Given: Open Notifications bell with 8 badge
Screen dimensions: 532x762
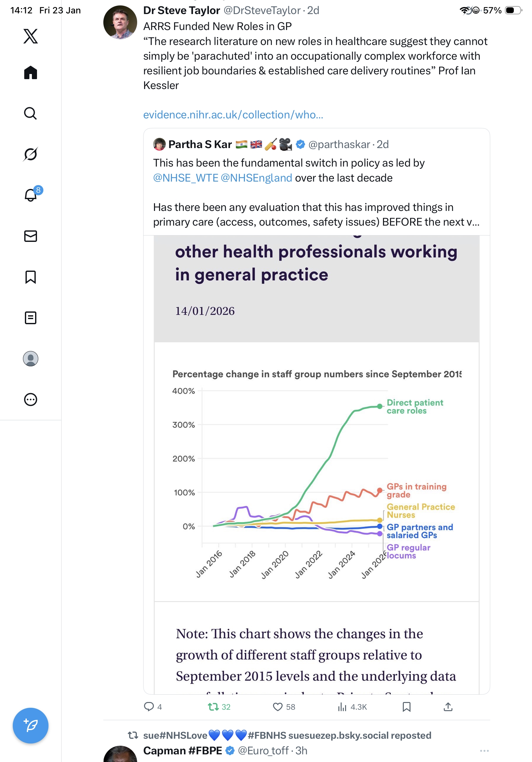Looking at the screenshot, I should click(31, 195).
